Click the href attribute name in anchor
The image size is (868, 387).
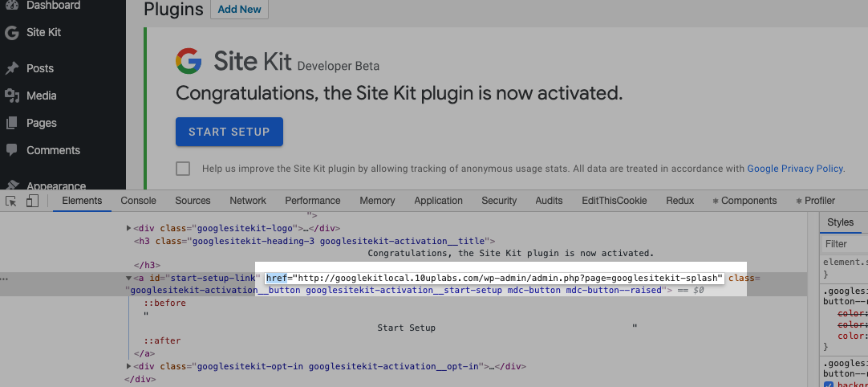coord(276,278)
